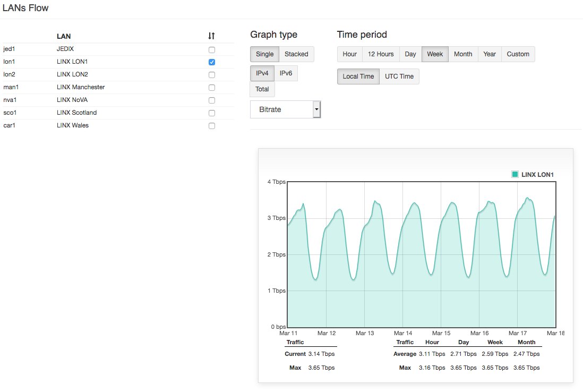This screenshot has height=392, width=583.
Task: Choose the IPv4 option
Action: click(262, 73)
